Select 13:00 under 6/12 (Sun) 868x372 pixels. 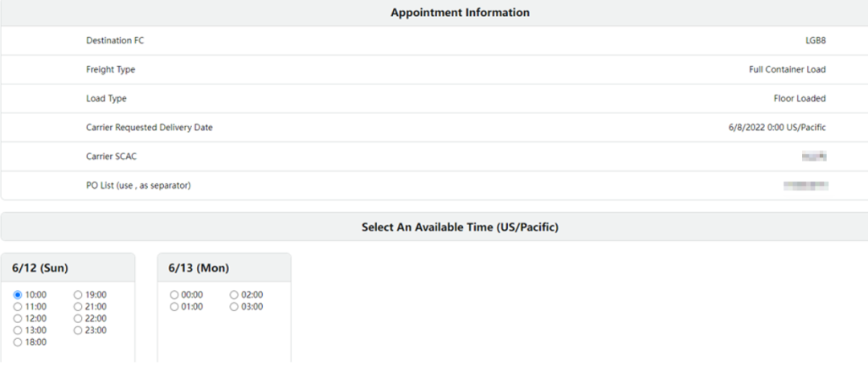click(x=18, y=330)
